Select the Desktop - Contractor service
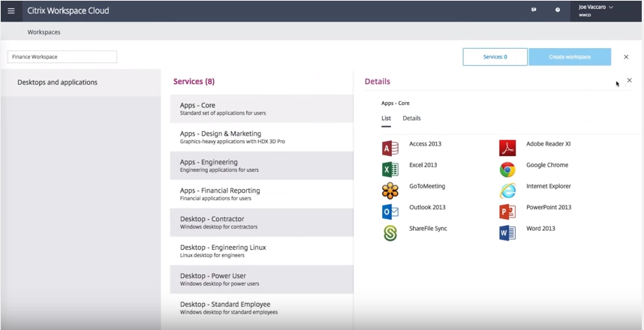The width and height of the screenshot is (644, 330). coord(262,223)
